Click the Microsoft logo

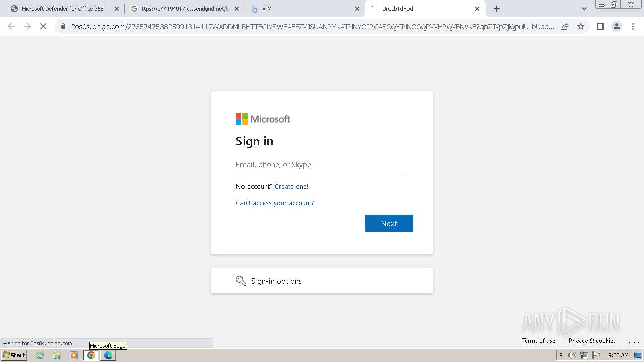[263, 119]
